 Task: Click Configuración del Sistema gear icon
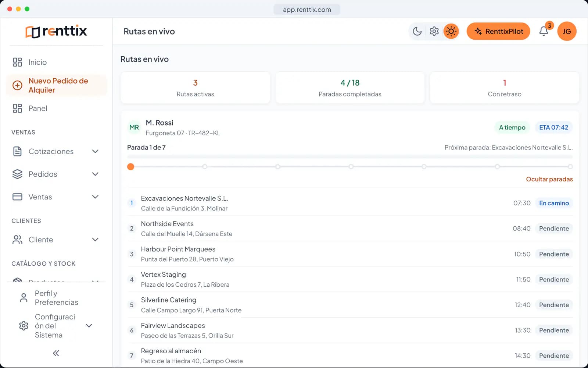coord(24,326)
